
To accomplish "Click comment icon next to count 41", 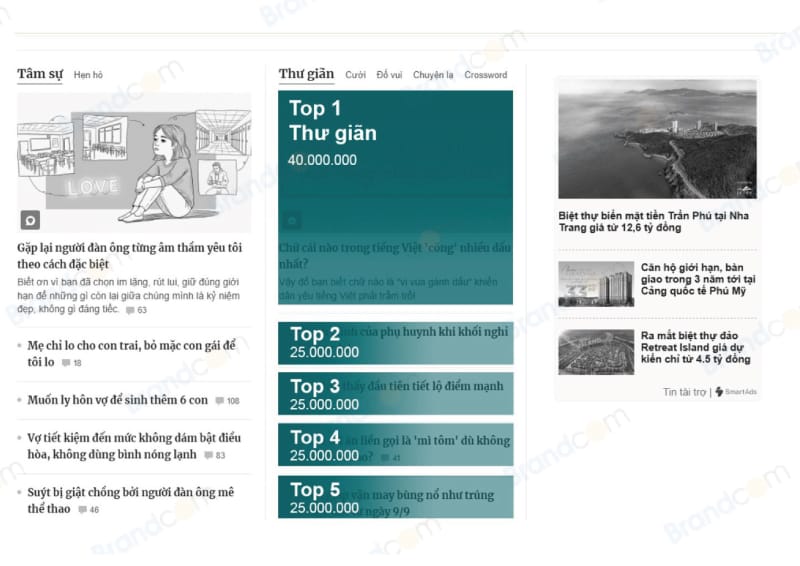I will (385, 458).
